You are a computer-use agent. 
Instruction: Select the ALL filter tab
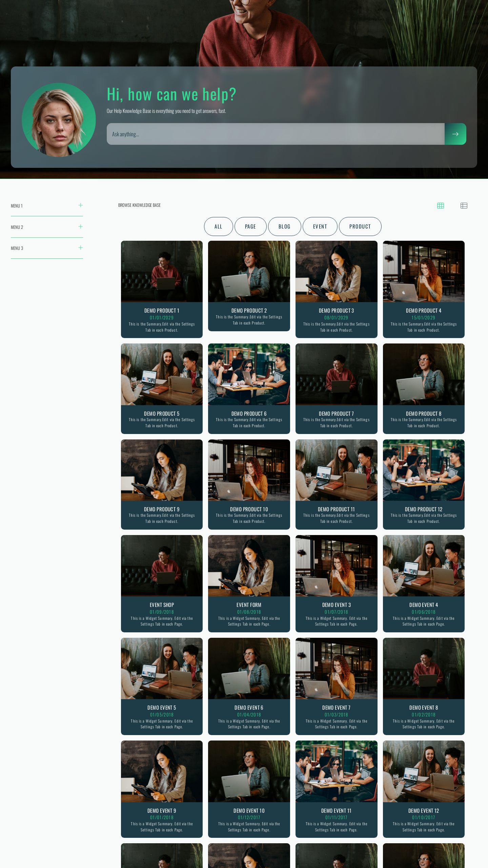coord(218,226)
